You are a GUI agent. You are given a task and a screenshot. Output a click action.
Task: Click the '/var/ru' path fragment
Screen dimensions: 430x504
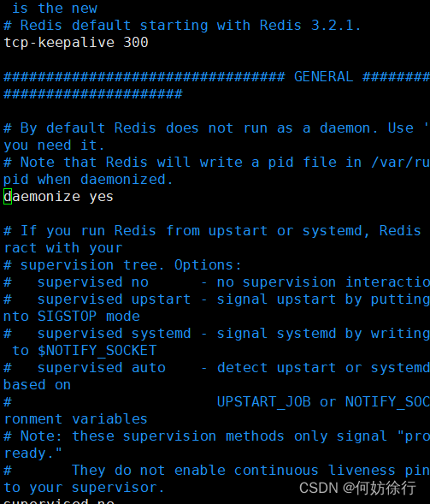(x=400, y=163)
